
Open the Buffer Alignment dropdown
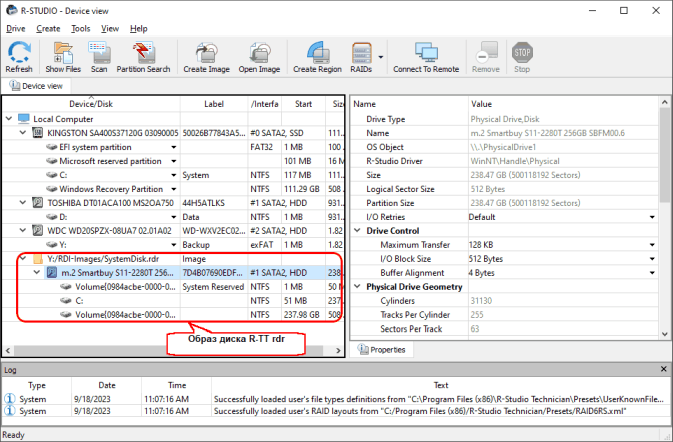click(x=652, y=273)
